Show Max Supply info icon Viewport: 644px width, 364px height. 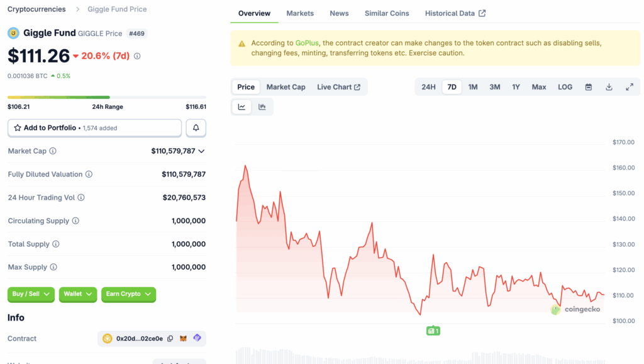[x=53, y=267]
